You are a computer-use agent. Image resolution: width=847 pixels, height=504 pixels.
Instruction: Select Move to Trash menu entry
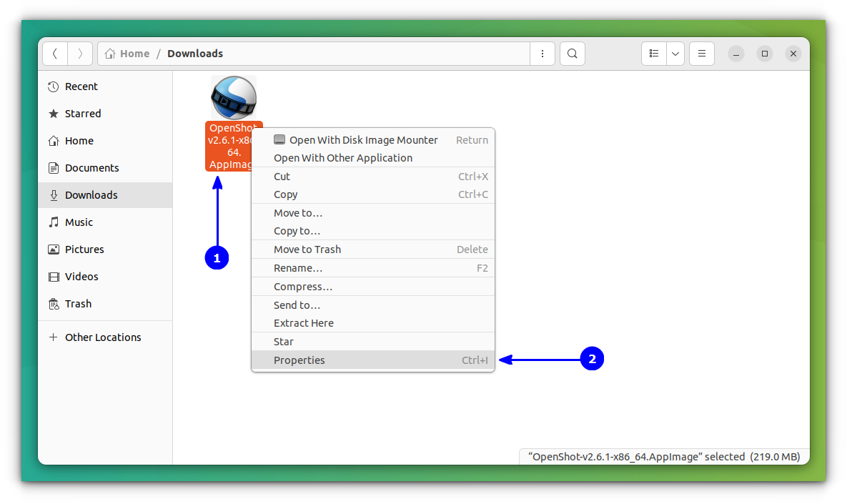pyautogui.click(x=307, y=249)
